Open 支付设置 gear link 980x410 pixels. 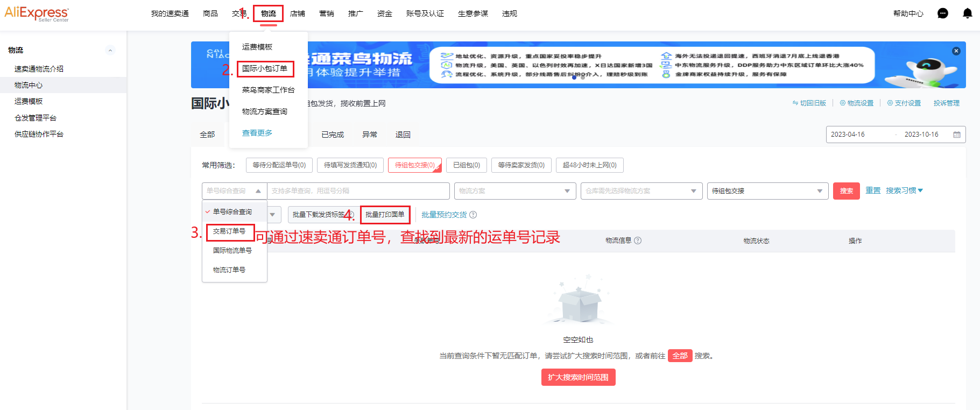(x=904, y=103)
